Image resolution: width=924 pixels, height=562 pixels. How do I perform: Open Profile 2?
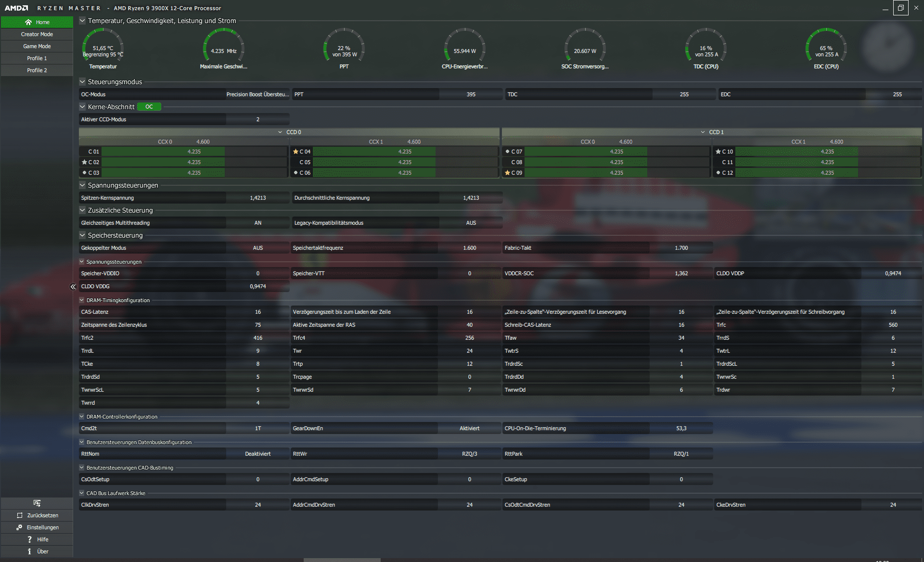pyautogui.click(x=37, y=70)
